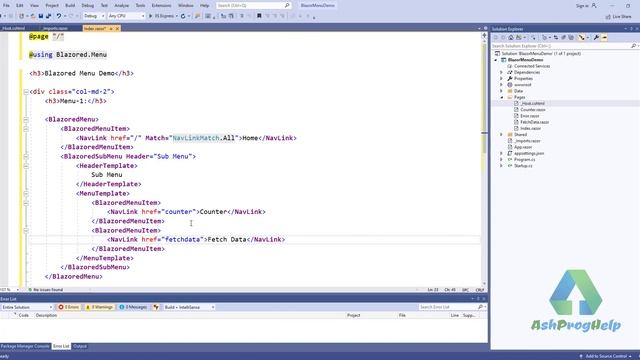Image resolution: width=640 pixels, height=360 pixels.
Task: Select Connected Services in Solution Explorer
Action: 532,66
